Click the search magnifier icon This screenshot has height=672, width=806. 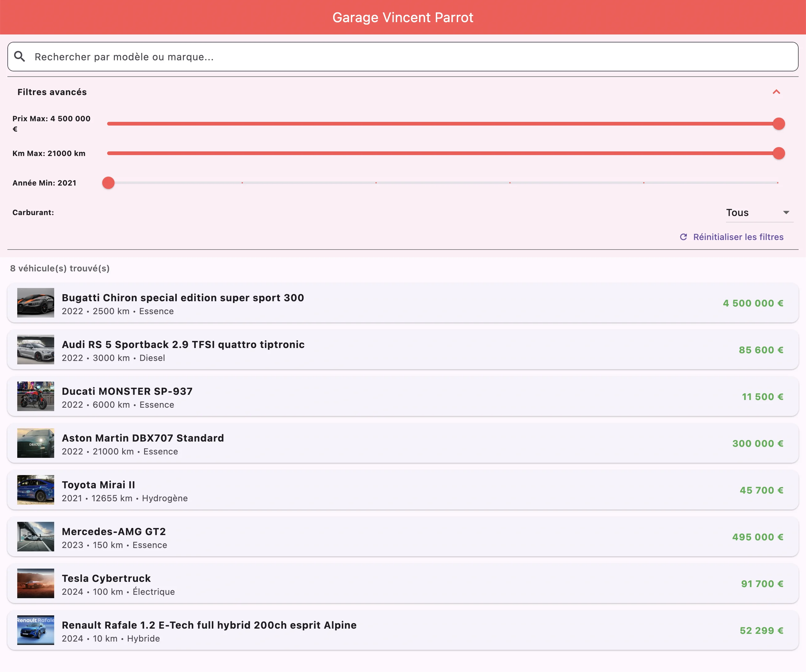tap(20, 57)
